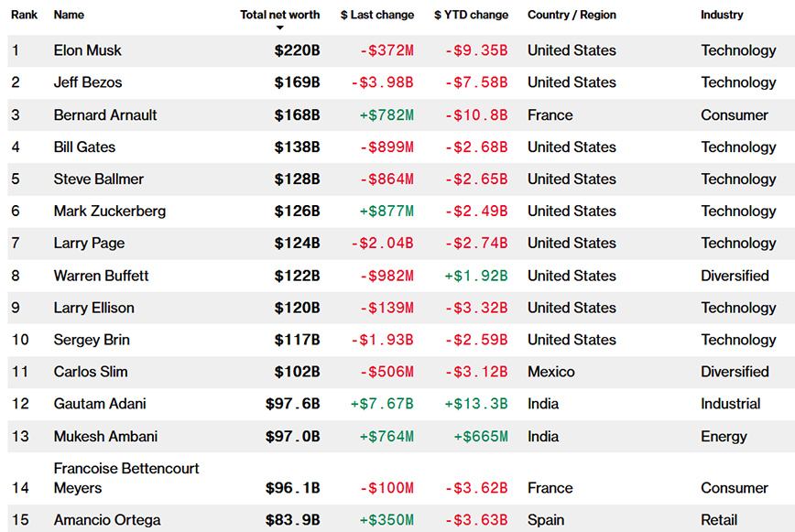Image resolution: width=795 pixels, height=532 pixels.
Task: Select the Industry column header
Action: pos(722,15)
